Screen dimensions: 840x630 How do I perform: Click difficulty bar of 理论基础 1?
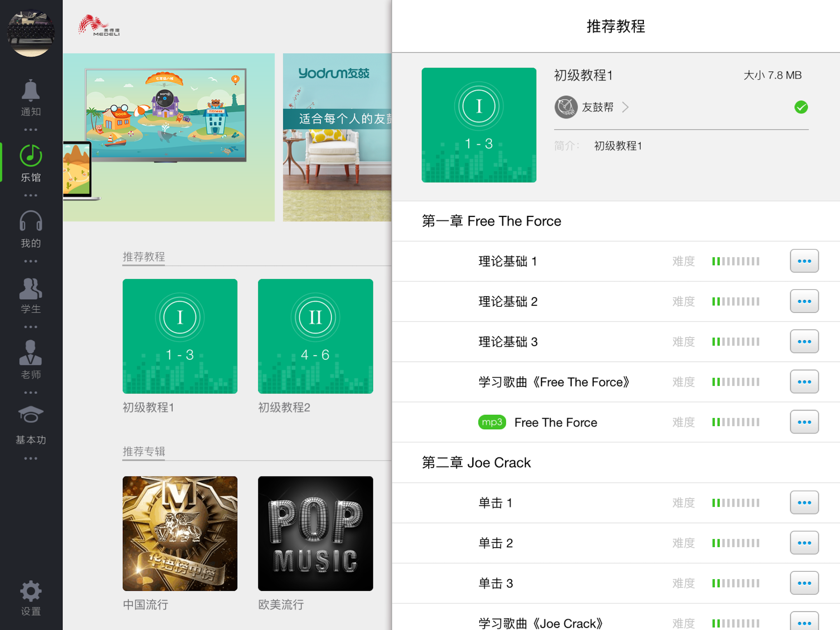[x=735, y=261]
